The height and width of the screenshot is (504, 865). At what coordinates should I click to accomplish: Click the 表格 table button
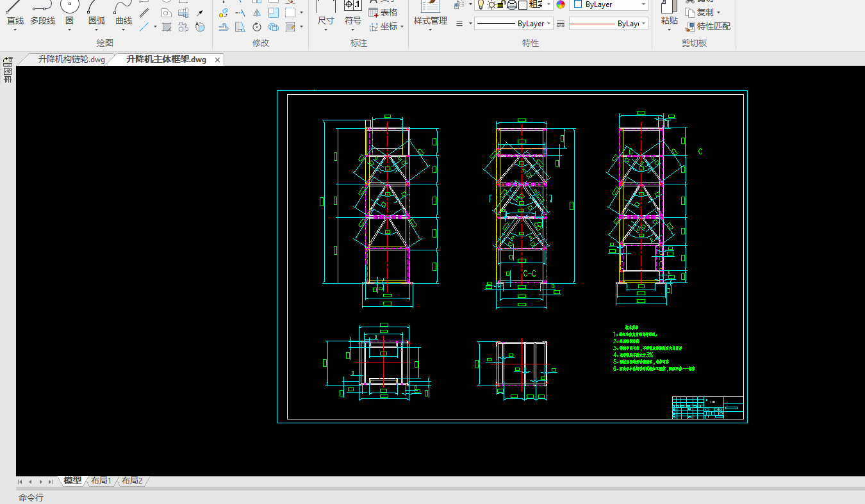coord(383,12)
